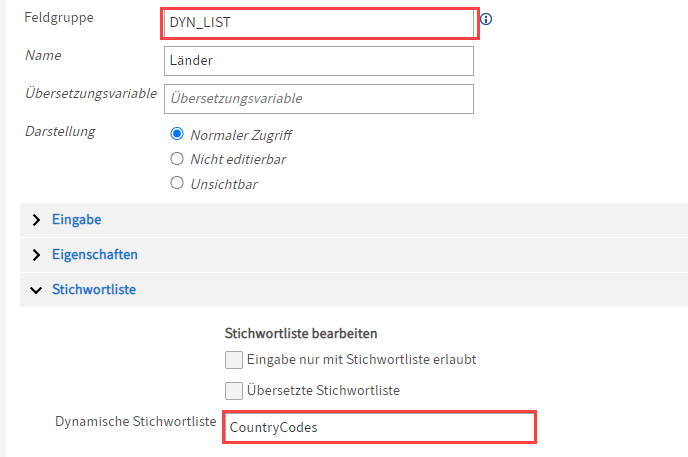Screen dimensions: 688x457
Task: Choose the Unsichtbar radio button
Action: pos(177,183)
